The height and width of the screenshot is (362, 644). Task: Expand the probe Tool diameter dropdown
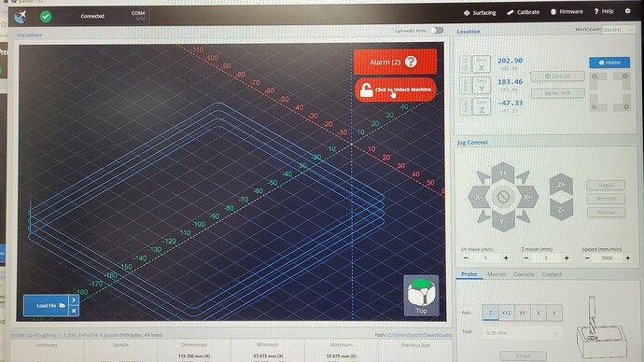tap(522, 332)
